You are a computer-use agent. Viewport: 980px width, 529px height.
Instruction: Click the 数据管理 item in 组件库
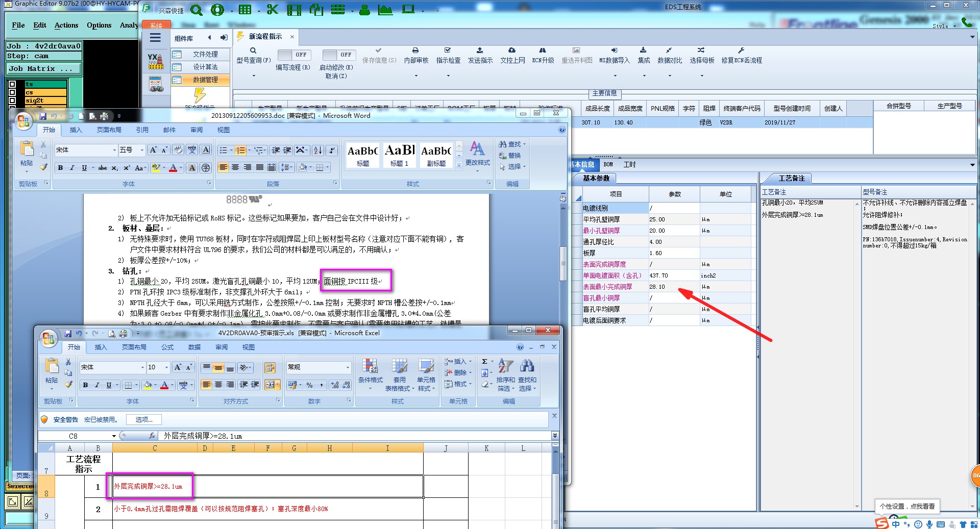(200, 80)
